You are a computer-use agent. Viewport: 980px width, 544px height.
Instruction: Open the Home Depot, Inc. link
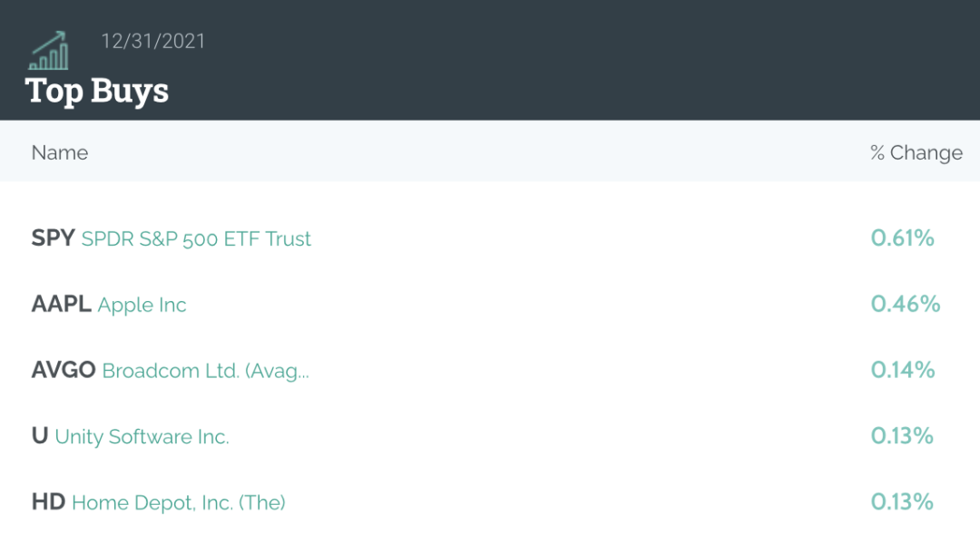179,502
